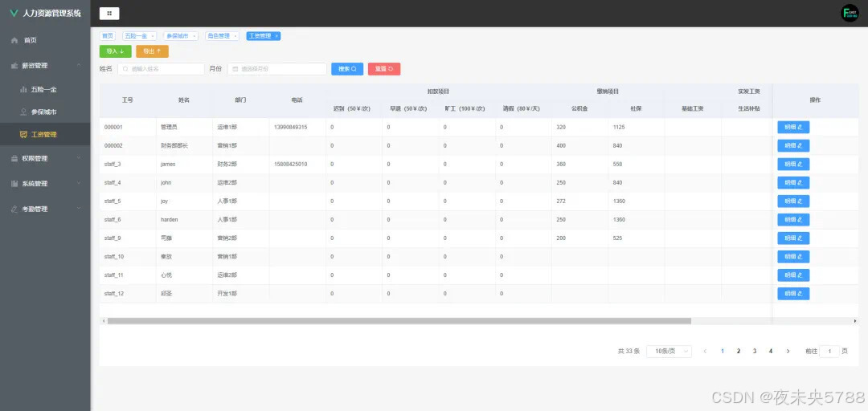Viewport: 868px width, 411px height.
Task: Go to previous page arrow in pagination
Action: [705, 352]
